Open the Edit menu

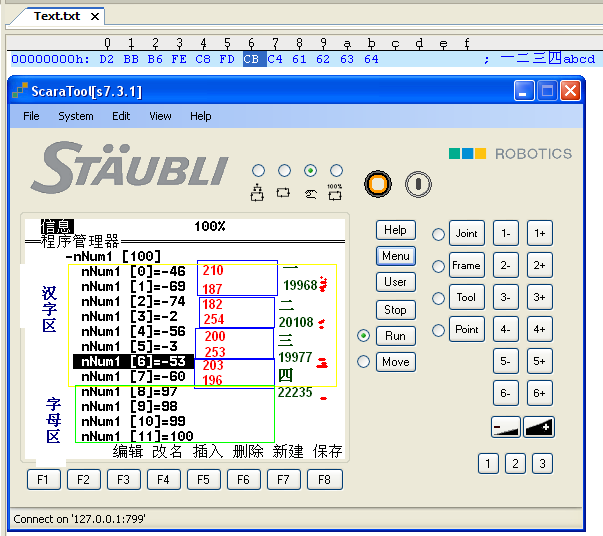pos(121,116)
